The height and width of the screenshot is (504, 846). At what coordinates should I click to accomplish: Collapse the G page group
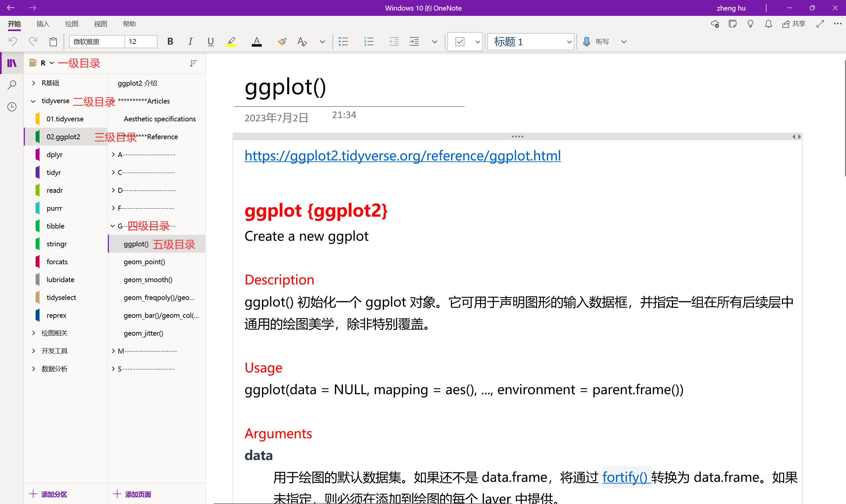tap(113, 226)
